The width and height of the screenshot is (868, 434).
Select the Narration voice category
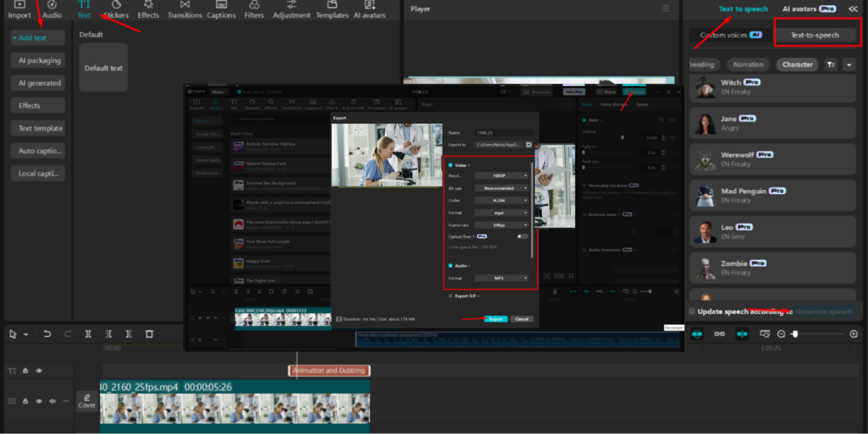[x=748, y=65]
